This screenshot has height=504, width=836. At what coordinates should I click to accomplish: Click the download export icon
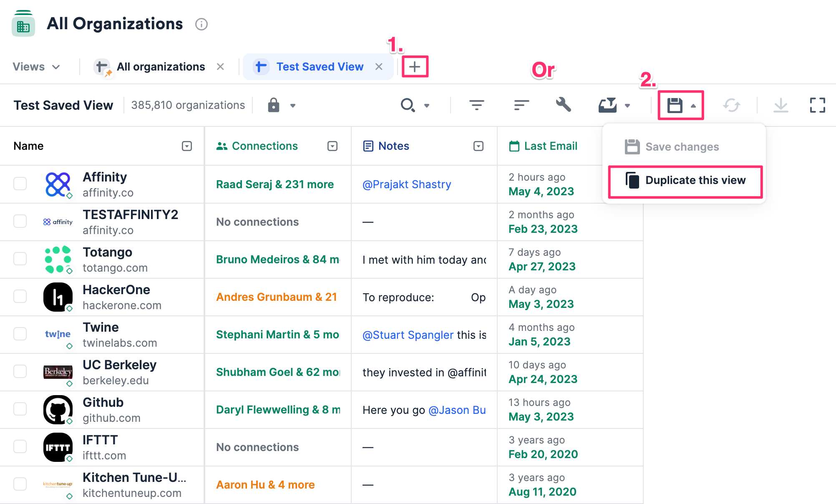coord(781,105)
